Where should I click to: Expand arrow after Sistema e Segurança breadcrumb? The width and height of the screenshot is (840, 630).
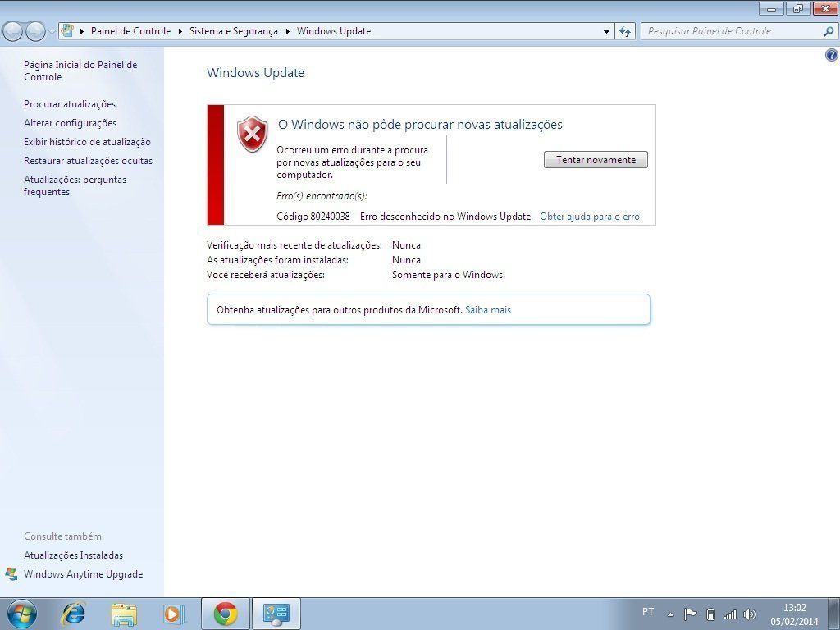(x=288, y=31)
